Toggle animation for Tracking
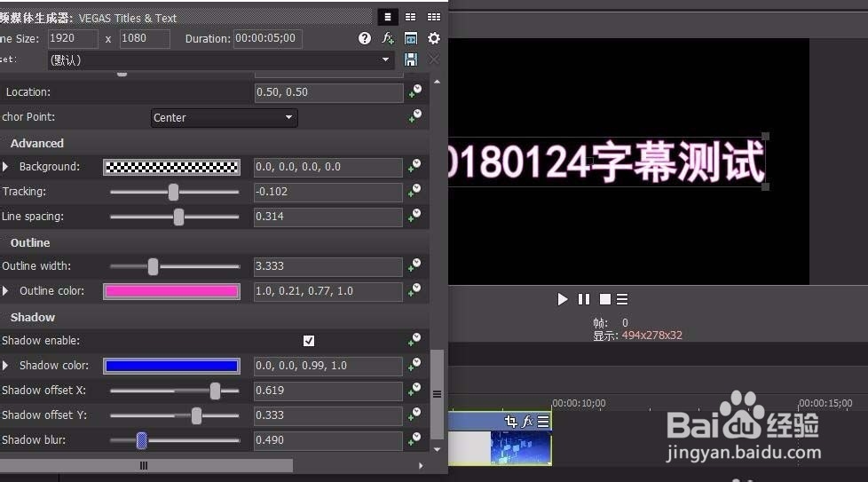The height and width of the screenshot is (482, 868). (415, 191)
